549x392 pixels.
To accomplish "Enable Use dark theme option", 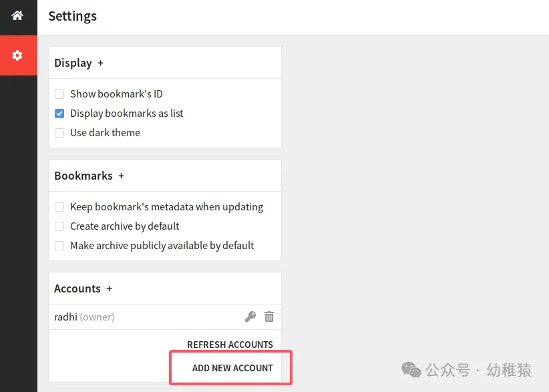I will 59,133.
